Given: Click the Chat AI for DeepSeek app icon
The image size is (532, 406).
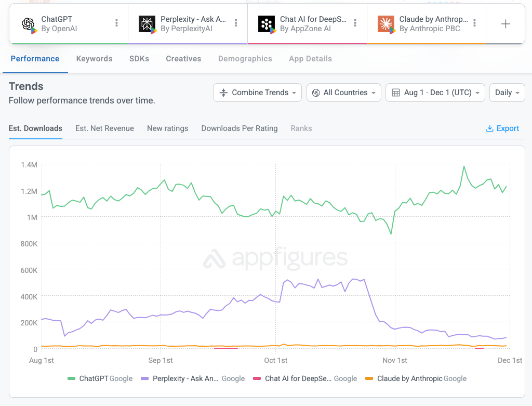Looking at the screenshot, I should 267,24.
